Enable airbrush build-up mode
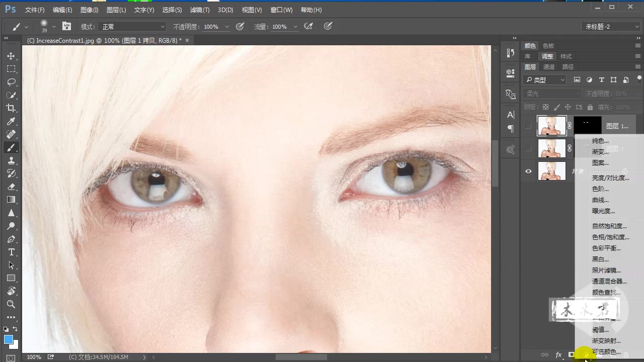644x362 pixels. pyautogui.click(x=308, y=26)
